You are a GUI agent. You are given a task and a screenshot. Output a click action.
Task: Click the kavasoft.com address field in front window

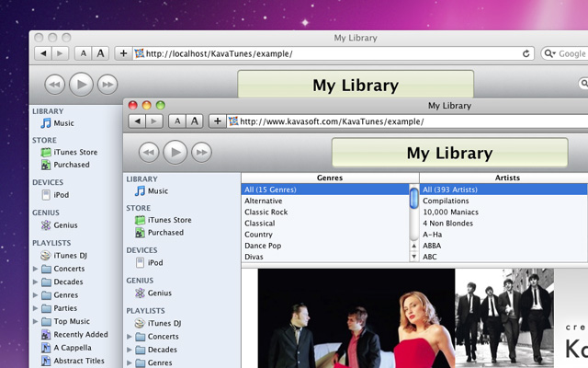[x=407, y=121]
